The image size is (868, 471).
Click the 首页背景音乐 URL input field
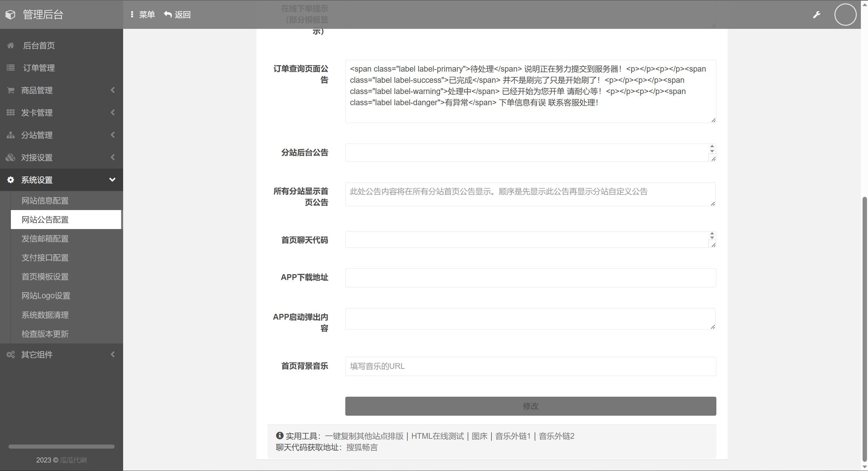530,366
